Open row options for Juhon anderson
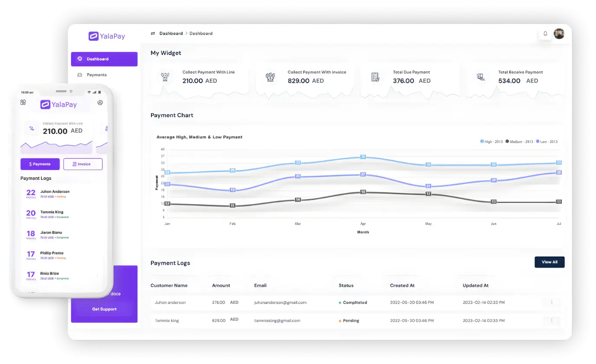 [551, 302]
